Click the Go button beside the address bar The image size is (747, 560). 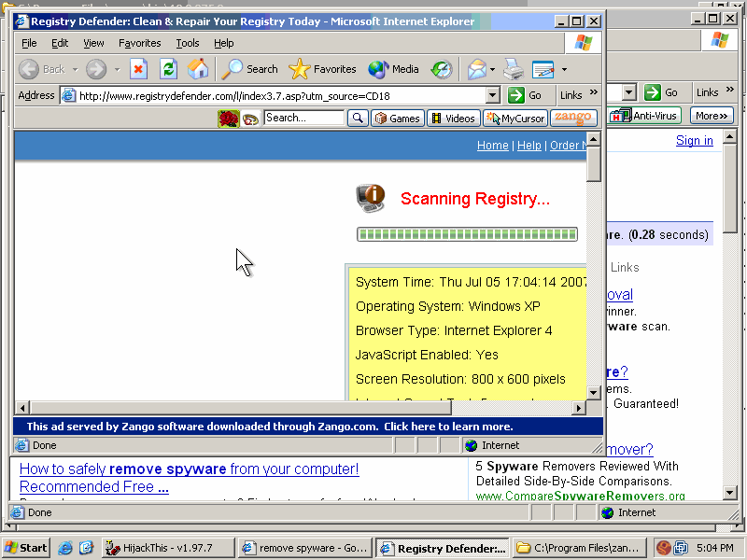tap(525, 95)
